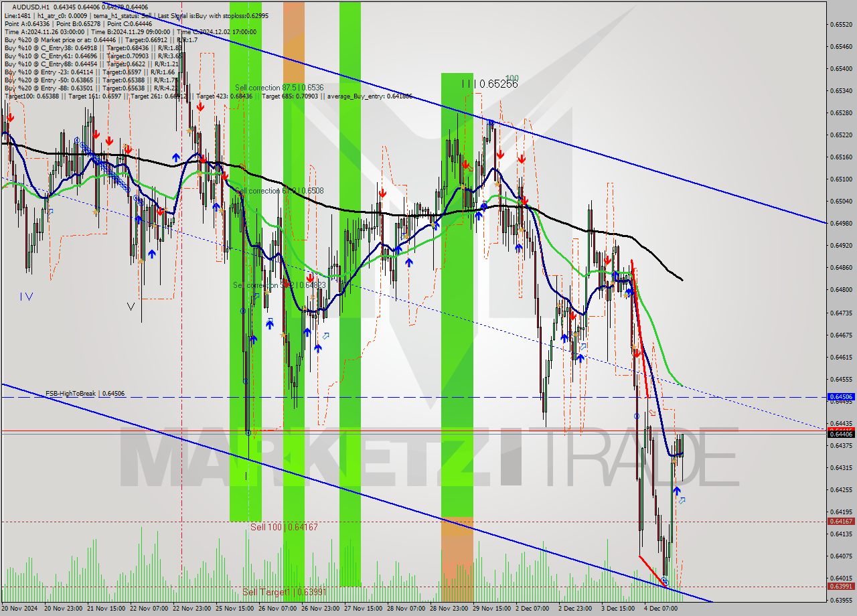Click '25 Nov 15:00' on the time axis
Screen dimensions: 857x616
[x=235, y=609]
